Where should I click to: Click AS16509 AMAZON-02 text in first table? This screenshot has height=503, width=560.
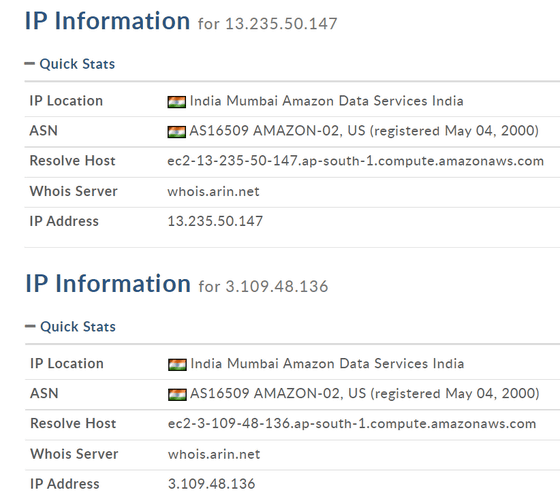pos(364,131)
